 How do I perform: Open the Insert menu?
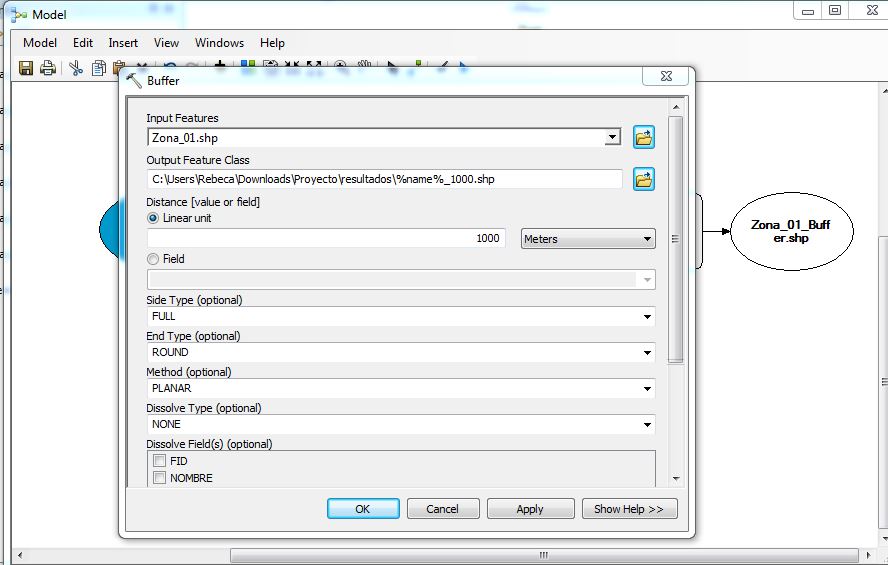coord(123,43)
